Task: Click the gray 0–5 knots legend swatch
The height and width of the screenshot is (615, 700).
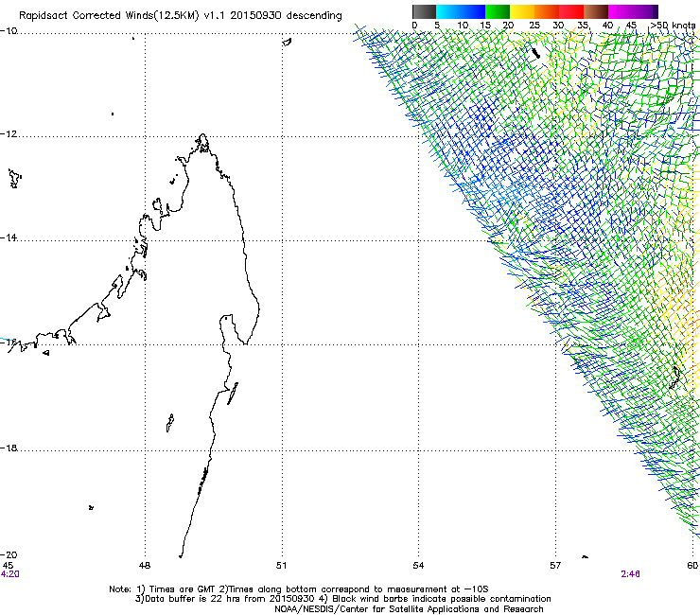Action: pyautogui.click(x=424, y=11)
